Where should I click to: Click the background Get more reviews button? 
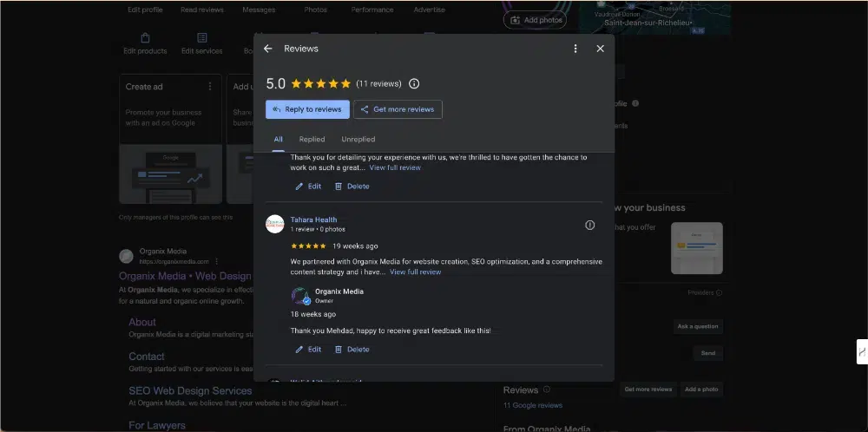click(x=648, y=389)
